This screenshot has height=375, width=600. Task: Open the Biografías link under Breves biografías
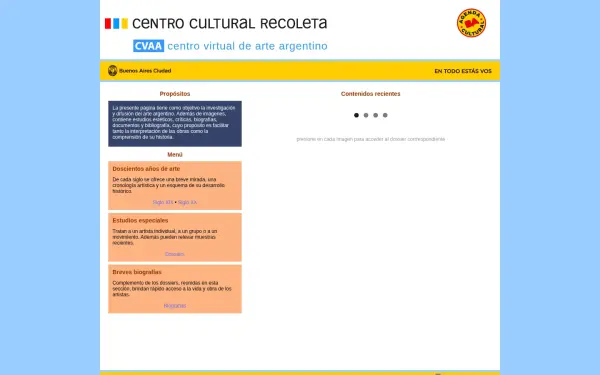pos(175,306)
